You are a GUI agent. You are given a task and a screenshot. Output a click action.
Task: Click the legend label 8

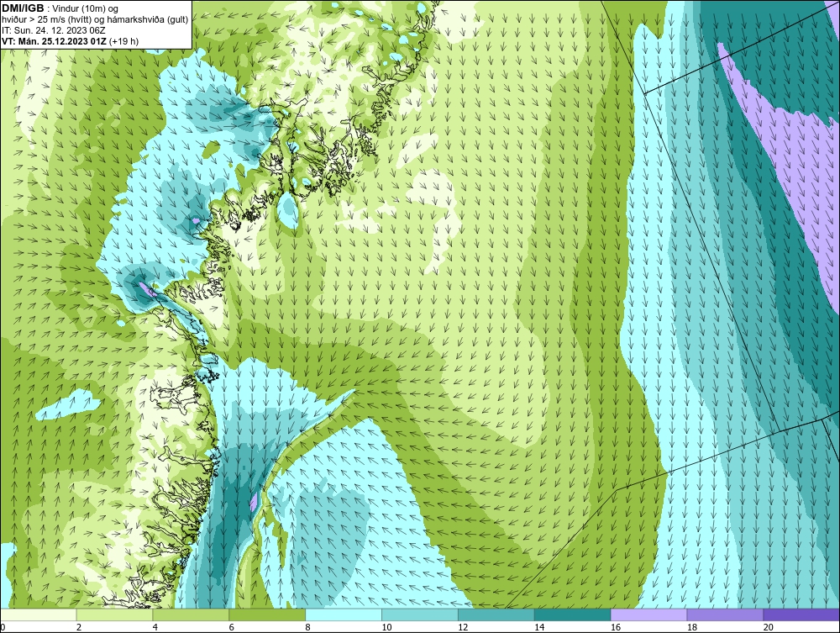click(x=308, y=627)
